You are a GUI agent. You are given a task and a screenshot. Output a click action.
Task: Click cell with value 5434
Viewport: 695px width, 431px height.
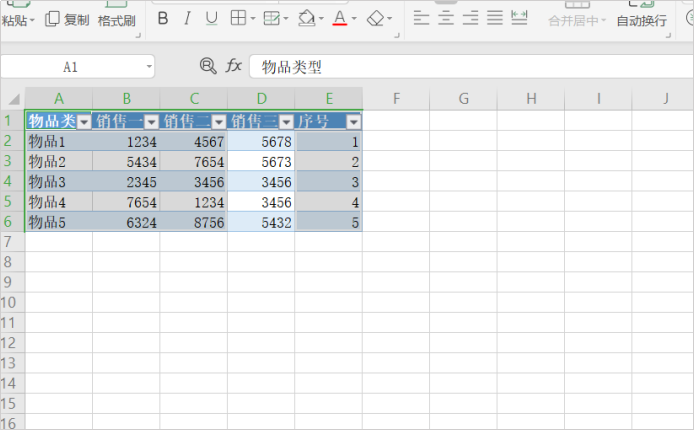click(x=126, y=162)
